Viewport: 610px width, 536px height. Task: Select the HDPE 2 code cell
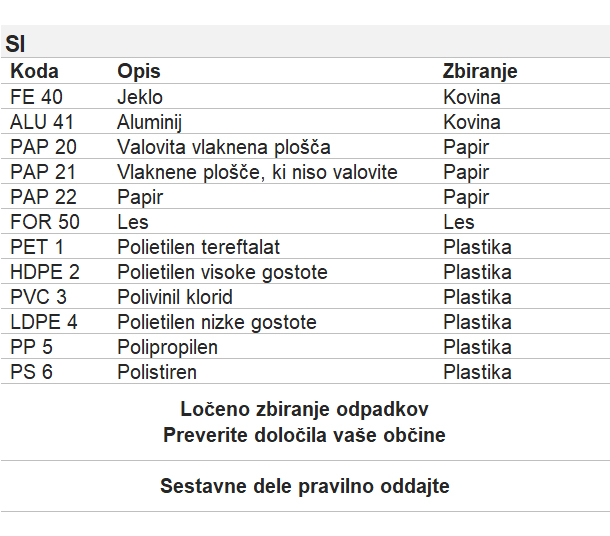point(45,272)
